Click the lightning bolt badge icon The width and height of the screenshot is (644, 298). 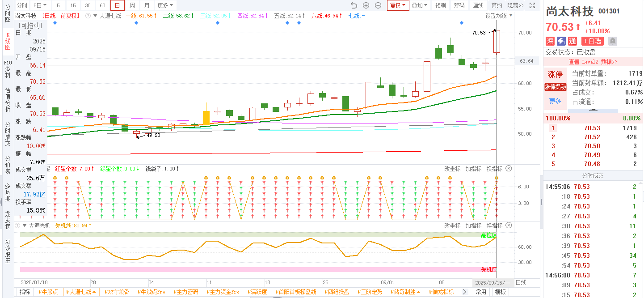[561, 41]
